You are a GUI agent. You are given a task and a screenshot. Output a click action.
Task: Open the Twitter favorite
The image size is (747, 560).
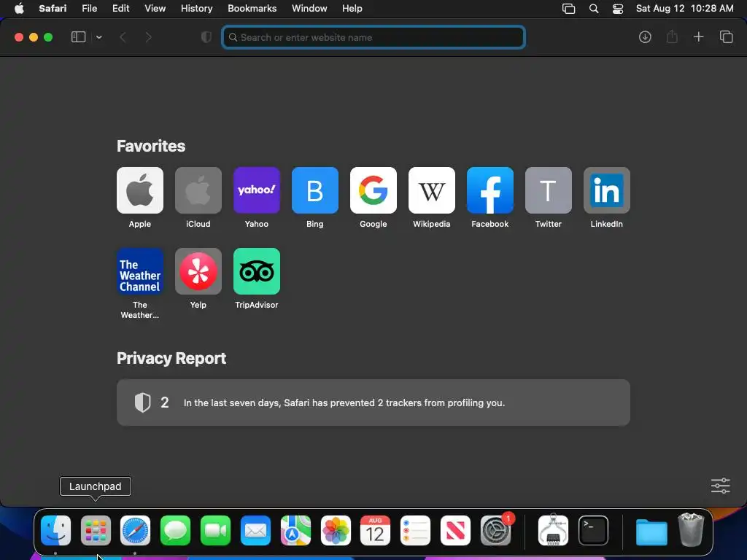pyautogui.click(x=549, y=190)
